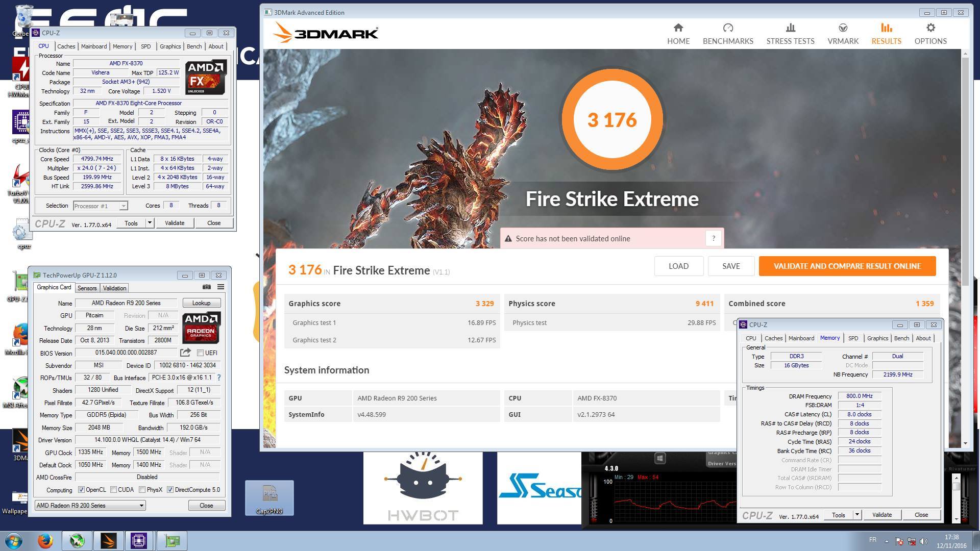Toggle PhysX checkbox in GPU-Z
The height and width of the screenshot is (551, 980).
(142, 490)
